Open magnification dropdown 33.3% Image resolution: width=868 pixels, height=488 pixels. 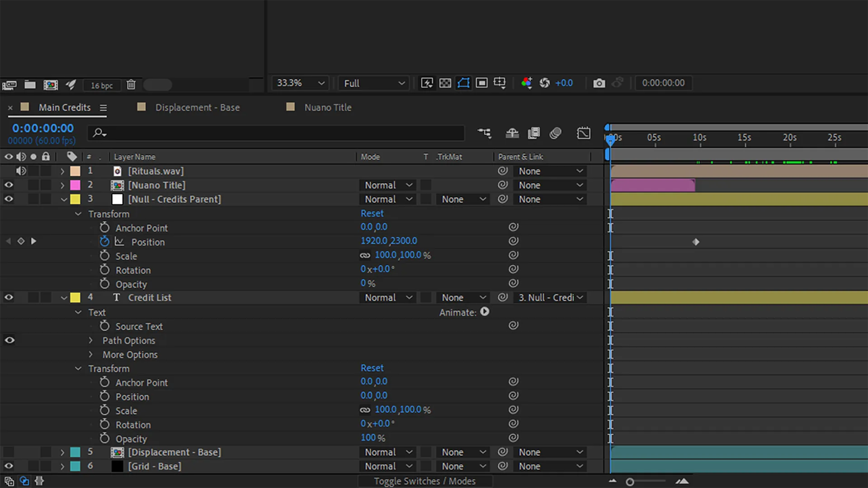[x=300, y=83]
